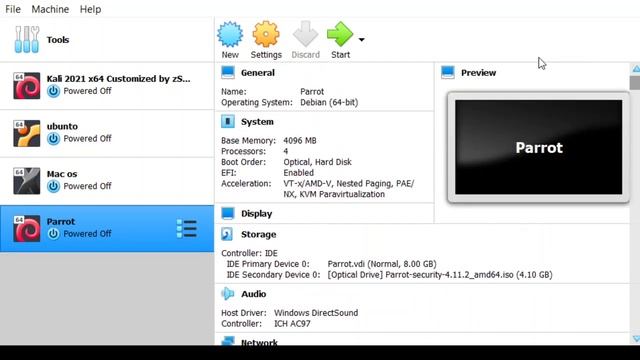Click the New virtual machine icon
The image size is (640, 360).
pyautogui.click(x=230, y=34)
